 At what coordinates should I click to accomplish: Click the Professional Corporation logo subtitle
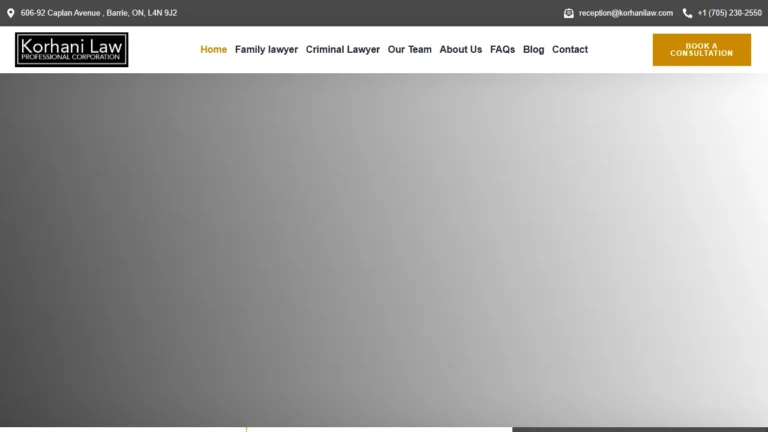coord(71,57)
